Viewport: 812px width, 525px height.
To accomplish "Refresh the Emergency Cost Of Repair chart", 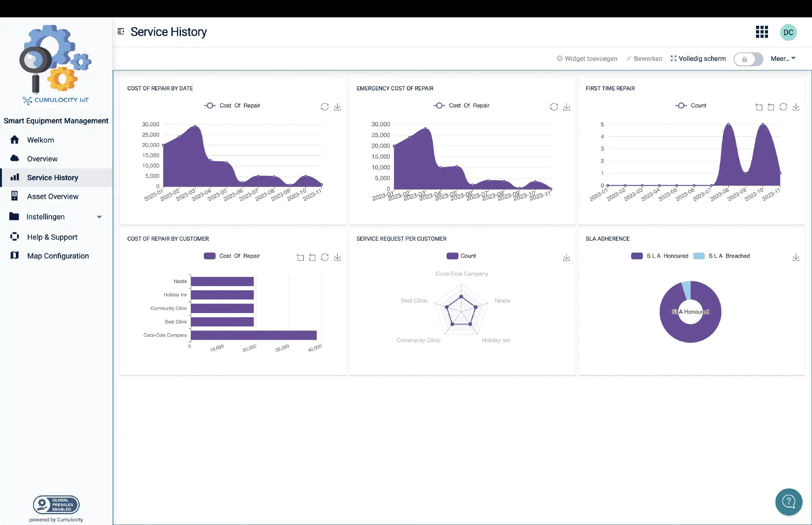I will pyautogui.click(x=554, y=107).
